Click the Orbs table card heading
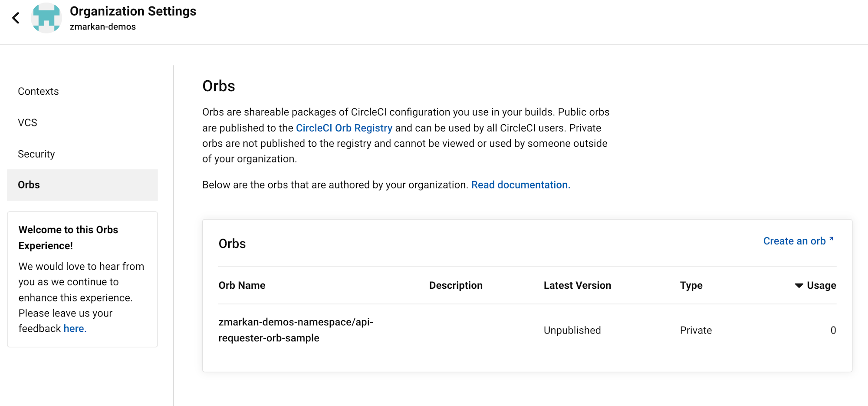 [232, 244]
